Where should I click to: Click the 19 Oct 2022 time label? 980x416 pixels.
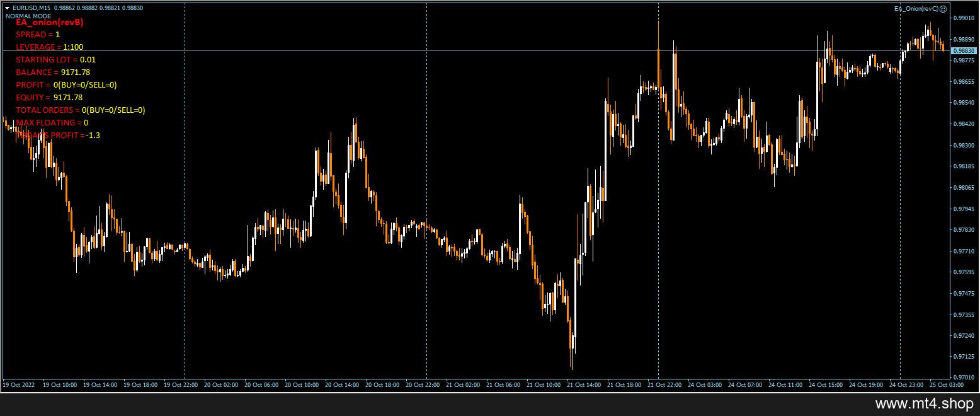point(18,384)
